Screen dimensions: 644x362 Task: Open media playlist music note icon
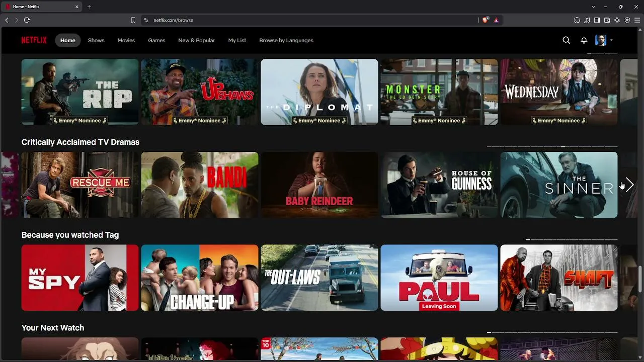click(x=587, y=20)
